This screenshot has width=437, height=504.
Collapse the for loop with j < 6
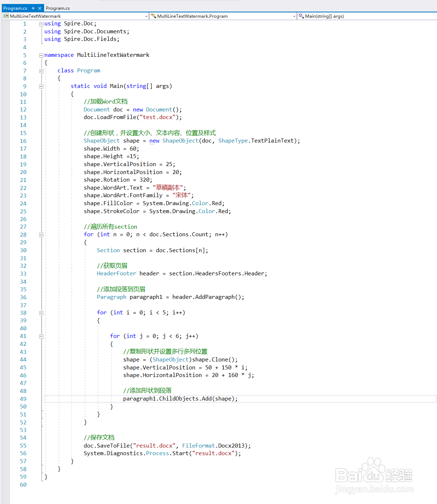click(41, 336)
